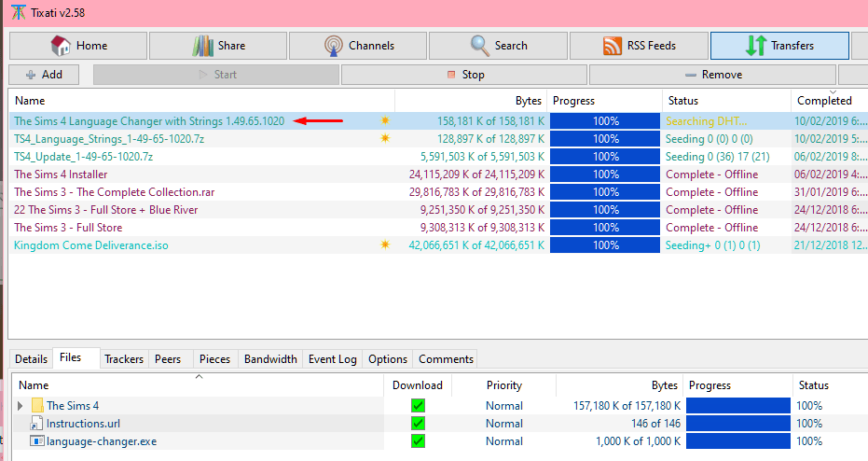Select the language-changer.exe file name
The image size is (868, 461).
pyautogui.click(x=102, y=441)
